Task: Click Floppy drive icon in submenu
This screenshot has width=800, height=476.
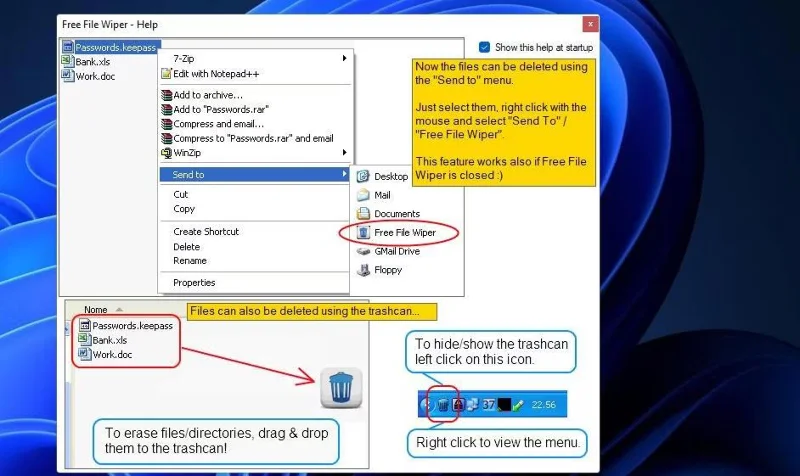Action: [x=363, y=270]
